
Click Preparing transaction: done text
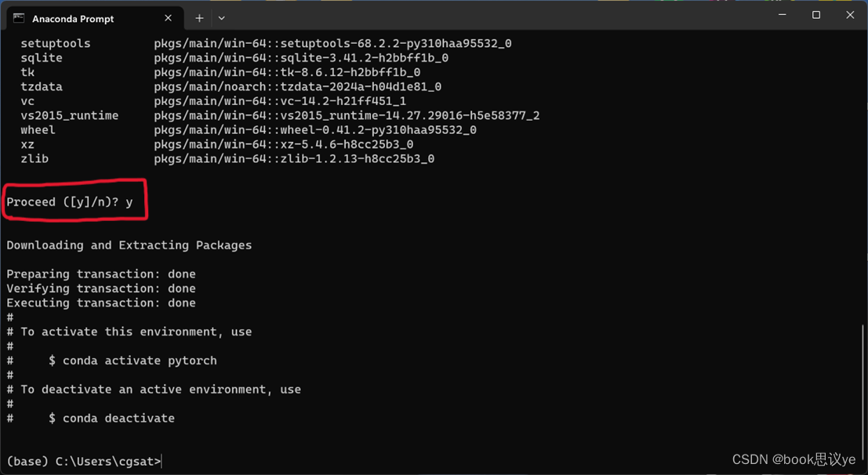103,274
